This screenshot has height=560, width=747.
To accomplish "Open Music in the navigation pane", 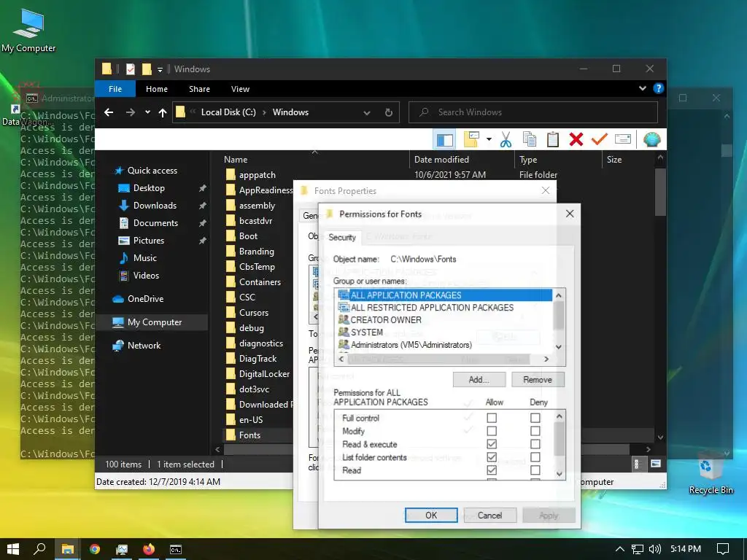I will tap(145, 257).
